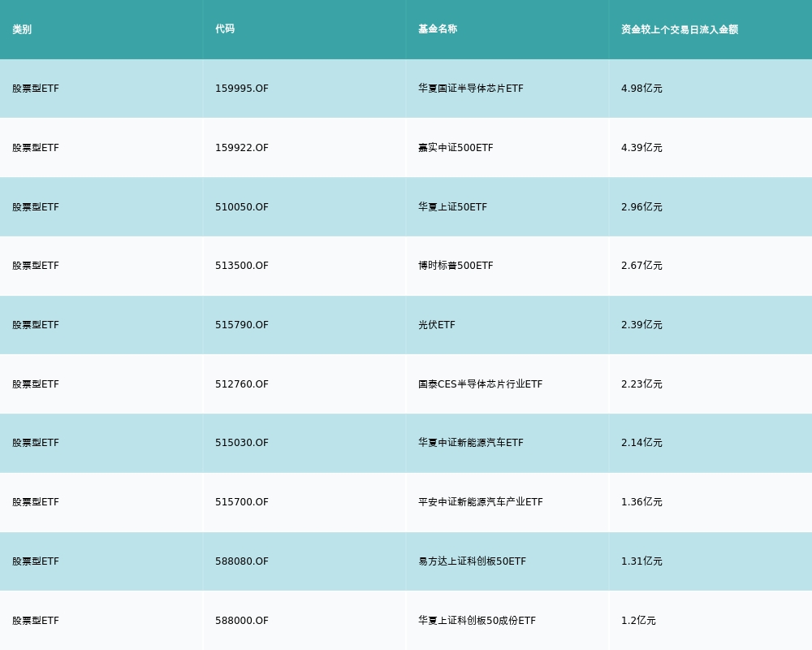Click the 类别 column header
Image resolution: width=812 pixels, height=650 pixels.
click(22, 29)
